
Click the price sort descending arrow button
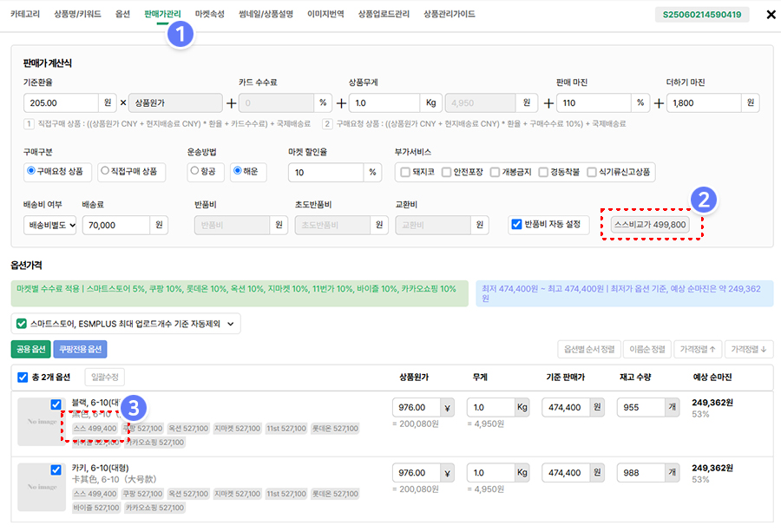click(x=748, y=350)
